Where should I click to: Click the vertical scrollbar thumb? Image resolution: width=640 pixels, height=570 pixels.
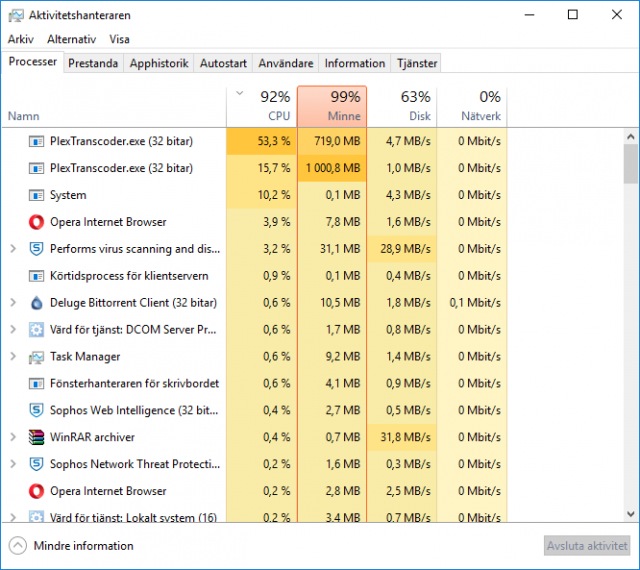[x=631, y=164]
